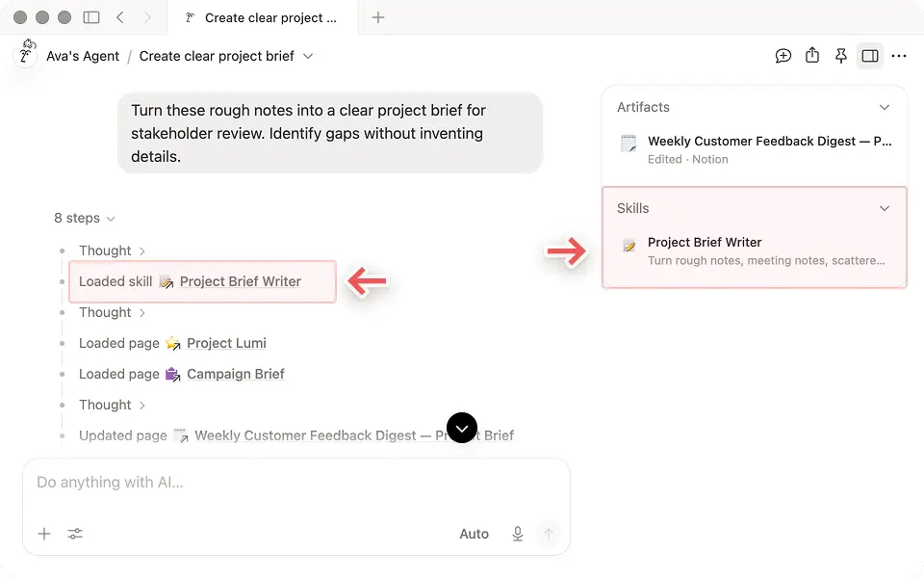Toggle the left sidebar icon
The image size is (924, 578).
[91, 17]
